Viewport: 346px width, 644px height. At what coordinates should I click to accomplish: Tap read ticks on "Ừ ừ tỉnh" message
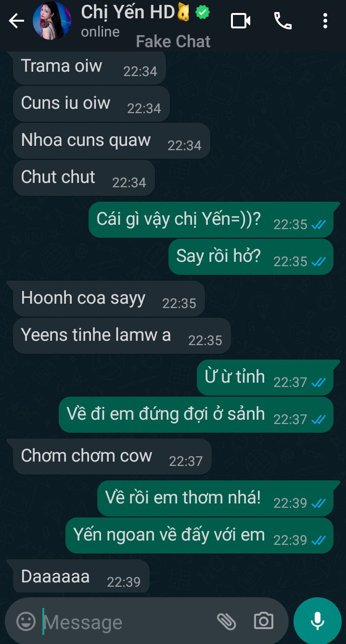[319, 383]
